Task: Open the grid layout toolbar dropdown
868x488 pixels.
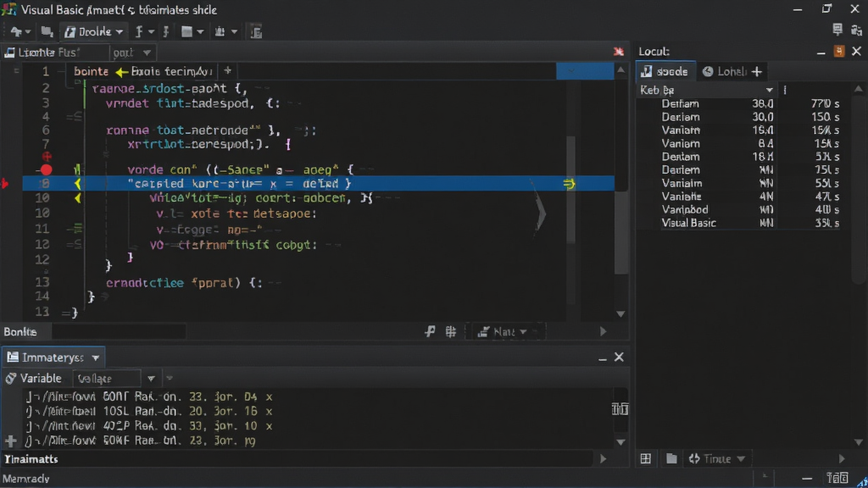Action: pyautogui.click(x=192, y=32)
